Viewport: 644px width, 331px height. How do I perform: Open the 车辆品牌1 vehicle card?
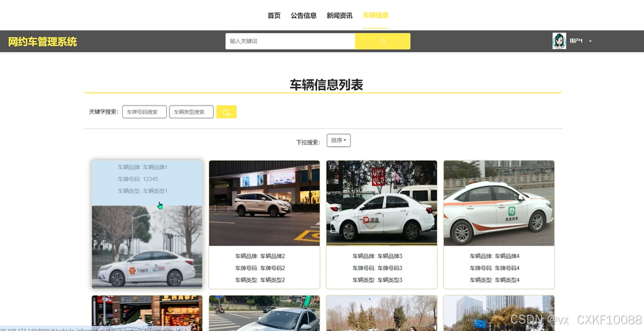point(147,225)
